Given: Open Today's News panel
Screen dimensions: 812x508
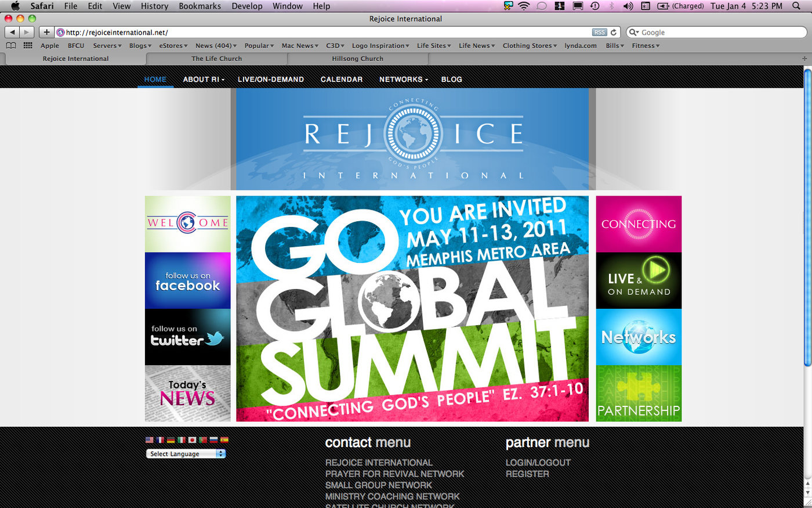Looking at the screenshot, I should (187, 393).
